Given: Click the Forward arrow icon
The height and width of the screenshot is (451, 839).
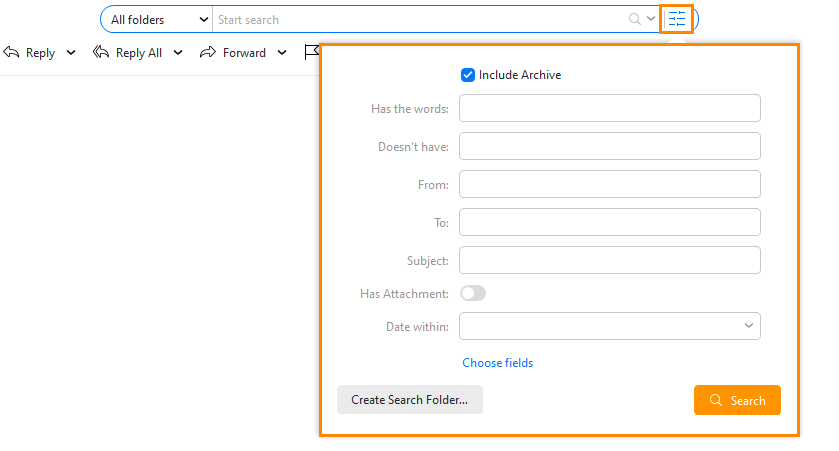Looking at the screenshot, I should click(x=208, y=53).
